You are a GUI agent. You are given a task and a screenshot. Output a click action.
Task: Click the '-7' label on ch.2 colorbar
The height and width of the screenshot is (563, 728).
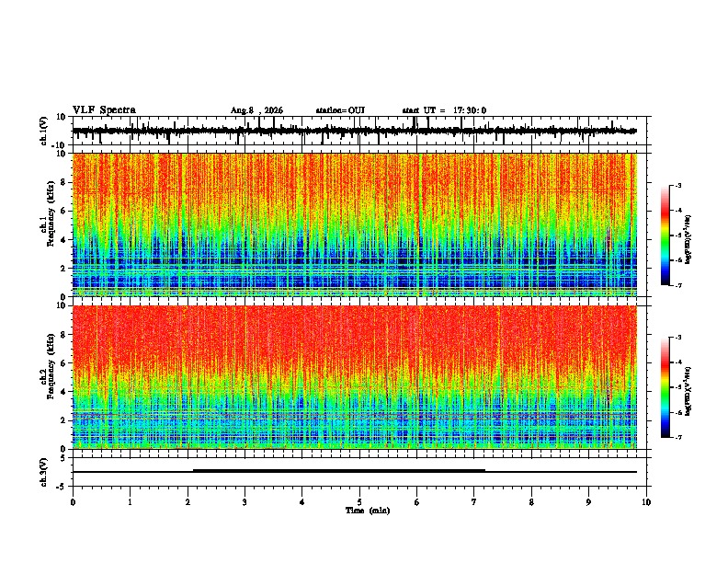pyautogui.click(x=678, y=437)
